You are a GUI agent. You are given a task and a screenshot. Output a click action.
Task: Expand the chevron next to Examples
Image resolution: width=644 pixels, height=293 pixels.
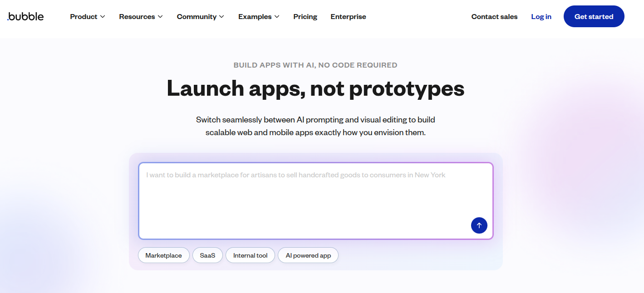[277, 17]
